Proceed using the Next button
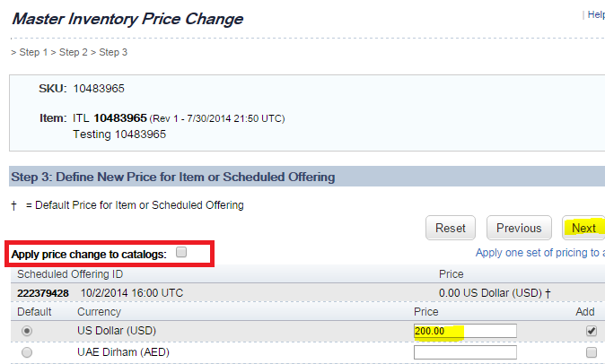The image size is (605, 364). coord(583,228)
